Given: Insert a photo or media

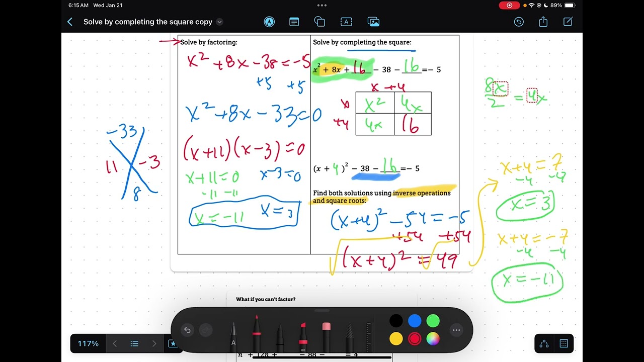Looking at the screenshot, I should pos(373,22).
